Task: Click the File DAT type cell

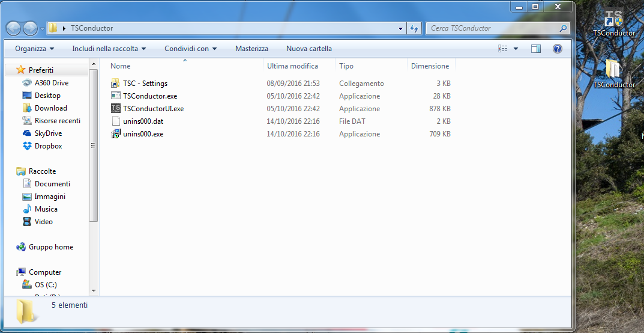Action: (x=352, y=121)
